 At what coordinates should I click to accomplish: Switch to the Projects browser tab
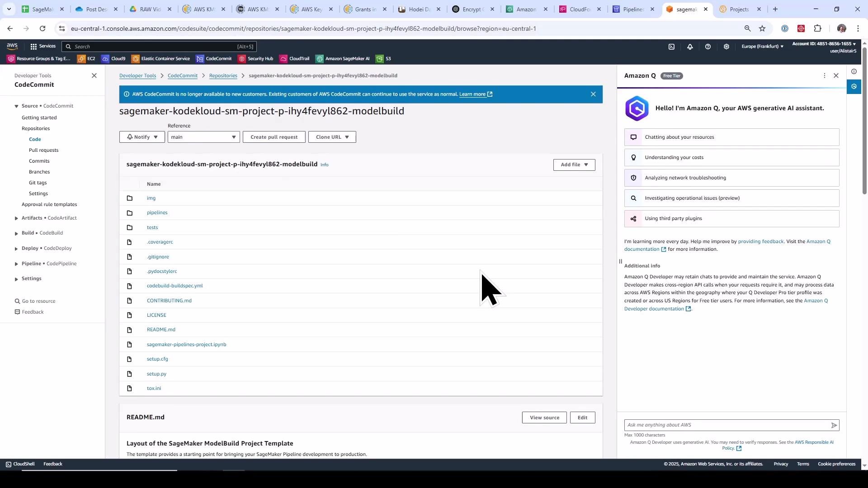click(x=739, y=9)
